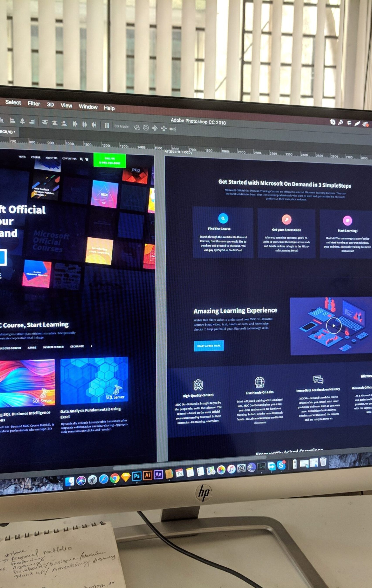This screenshot has width=372, height=588.
Task: Click the shopping cart icon in mockup
Action: click(87, 159)
